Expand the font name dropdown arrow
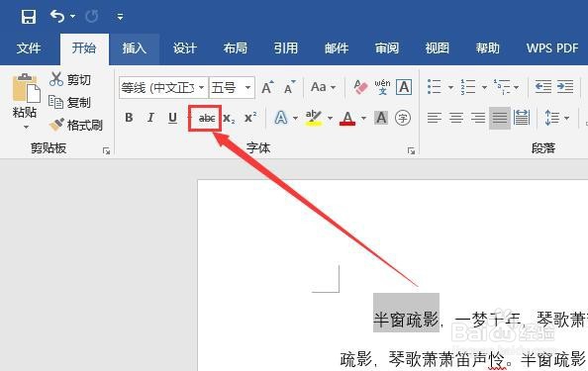This screenshot has height=371, width=588. pyautogui.click(x=201, y=88)
